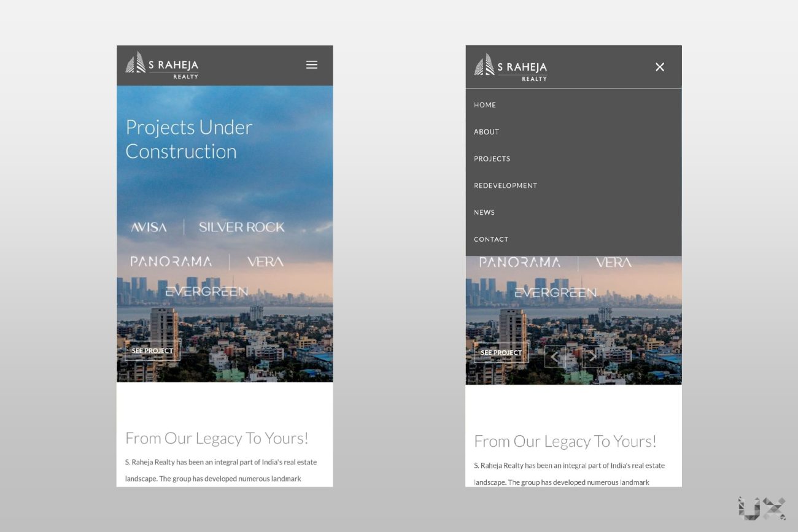The height and width of the screenshot is (532, 798).
Task: Advance to next slide using right chevron
Action: [x=592, y=357]
